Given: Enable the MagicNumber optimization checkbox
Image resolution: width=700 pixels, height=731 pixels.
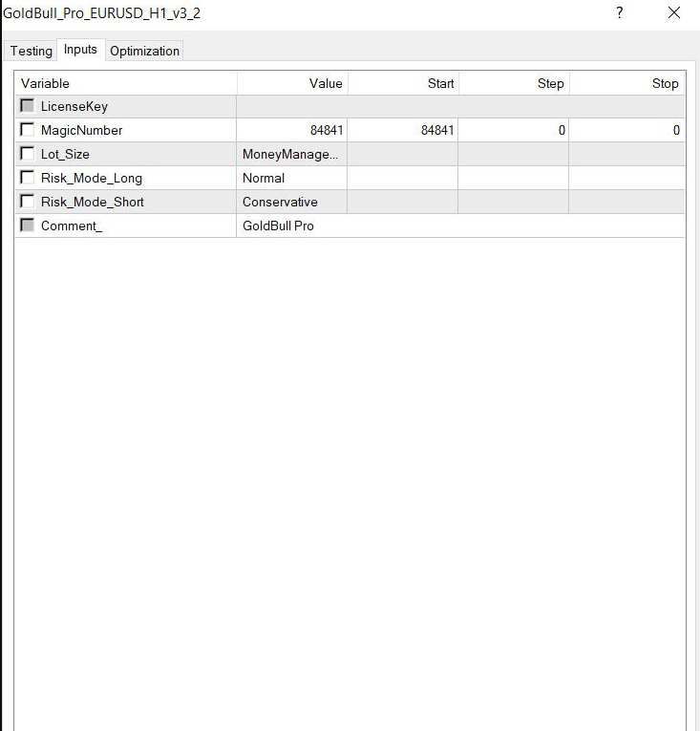Looking at the screenshot, I should (x=27, y=130).
